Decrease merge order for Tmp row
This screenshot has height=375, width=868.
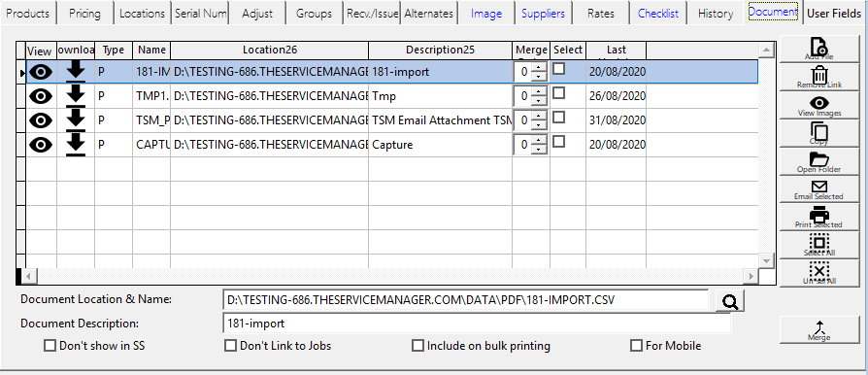click(x=539, y=101)
